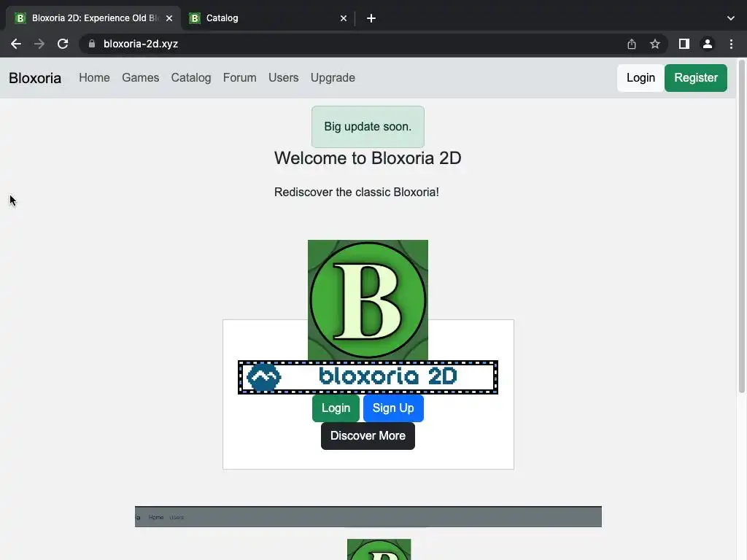Click the green Login button in card

click(x=336, y=408)
